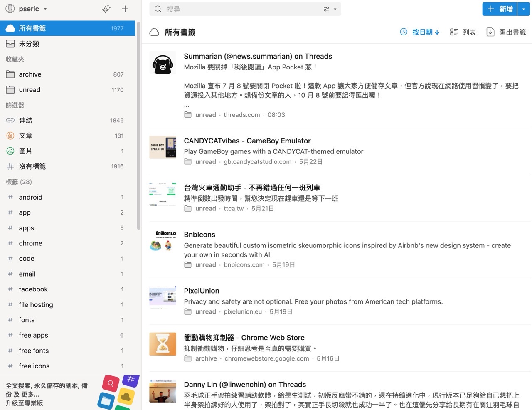Open dropdown arrow beside 新增 button

pyautogui.click(x=524, y=9)
